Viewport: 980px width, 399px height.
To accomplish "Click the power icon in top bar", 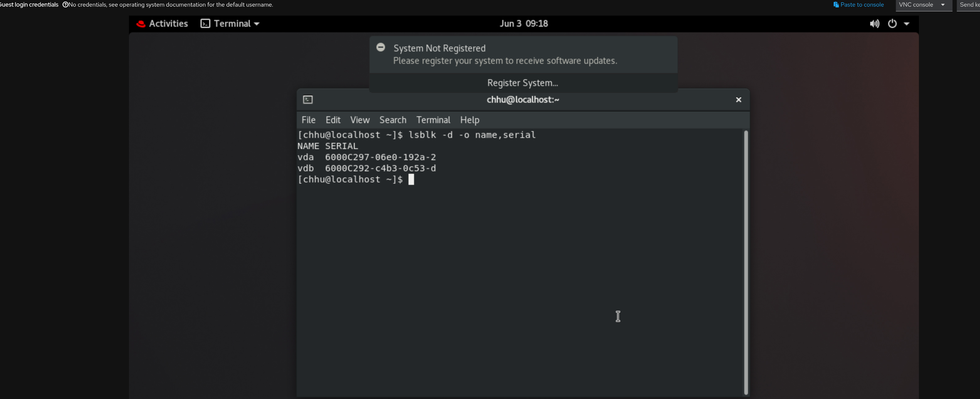I will [x=892, y=24].
